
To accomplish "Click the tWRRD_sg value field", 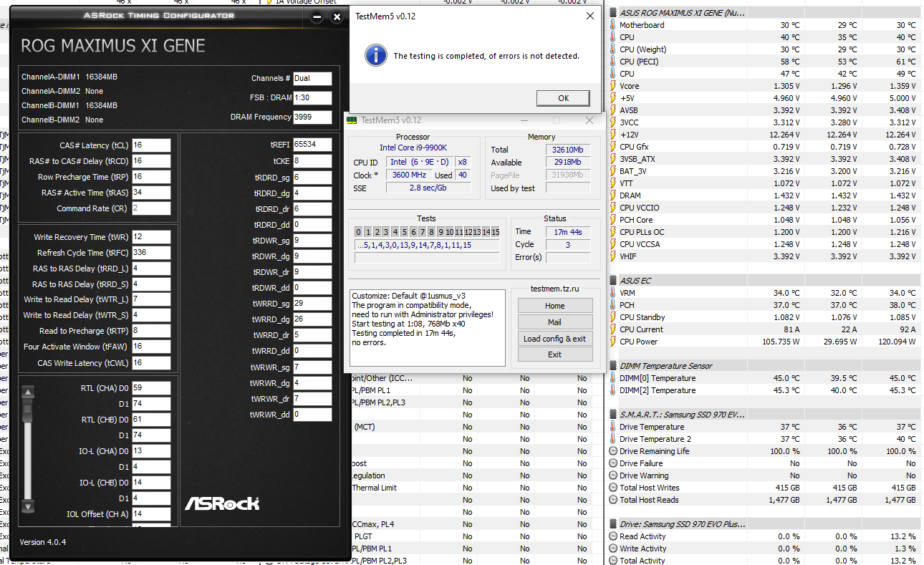I will click(x=312, y=304).
